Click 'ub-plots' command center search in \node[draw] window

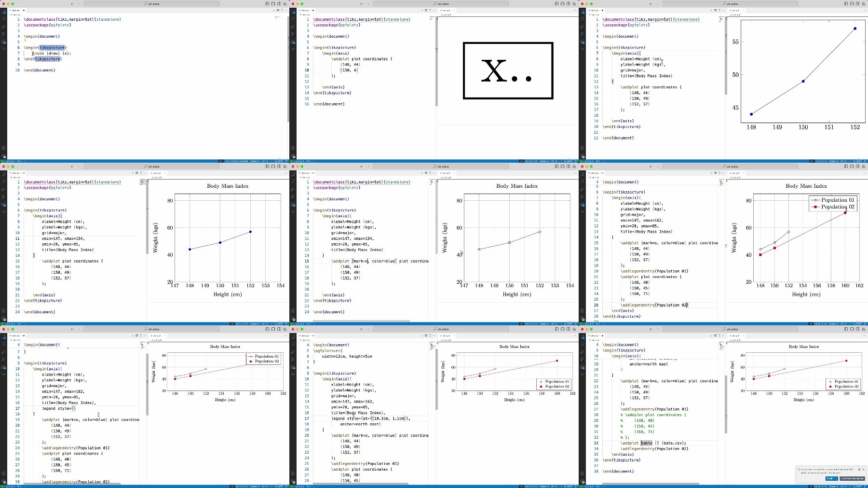[x=151, y=4]
